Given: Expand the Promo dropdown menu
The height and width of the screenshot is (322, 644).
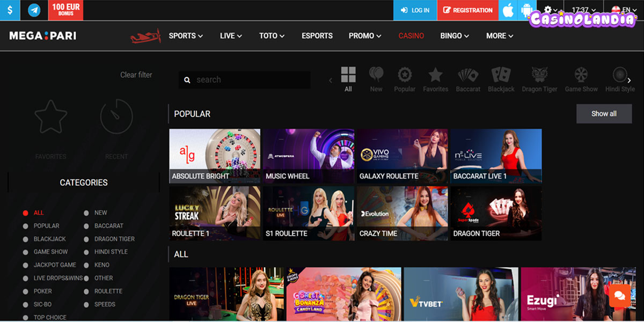Looking at the screenshot, I should click(x=365, y=36).
